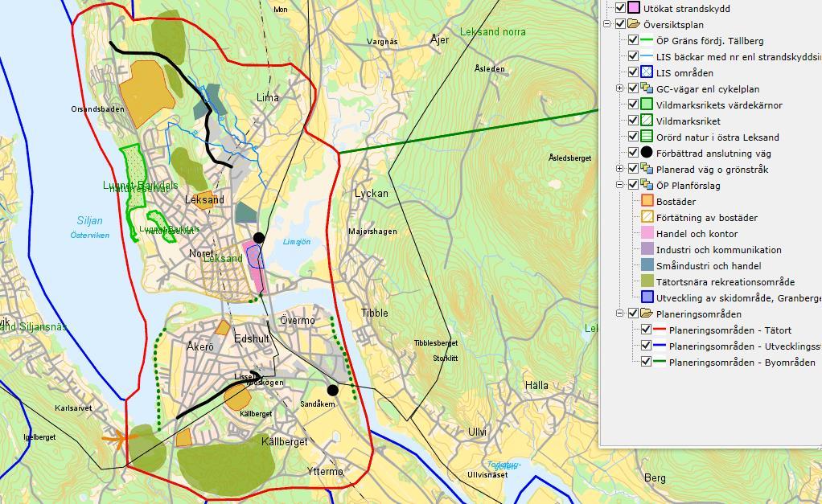
Task: Select the Vildmarksriket layer name
Action: [x=688, y=121]
